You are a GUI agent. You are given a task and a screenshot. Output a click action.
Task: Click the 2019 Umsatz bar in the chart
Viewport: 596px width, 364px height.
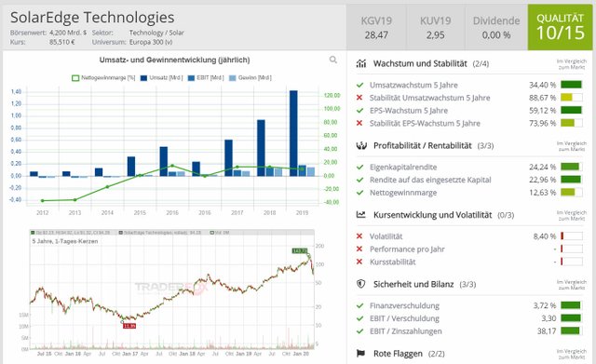tap(293, 133)
